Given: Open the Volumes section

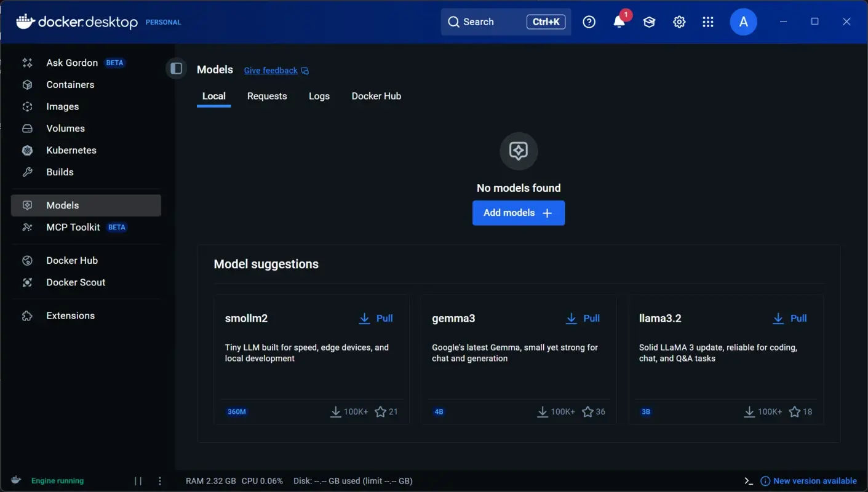Looking at the screenshot, I should tap(65, 128).
